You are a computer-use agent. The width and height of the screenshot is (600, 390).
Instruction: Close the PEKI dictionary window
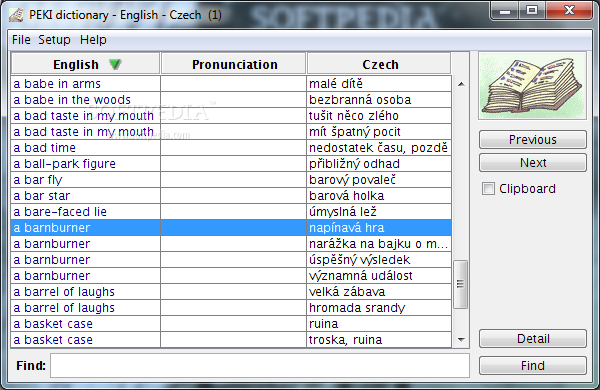tap(569, 10)
